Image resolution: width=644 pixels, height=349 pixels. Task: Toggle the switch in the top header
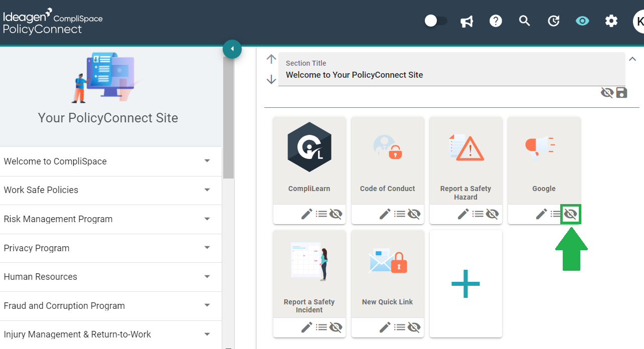click(435, 21)
